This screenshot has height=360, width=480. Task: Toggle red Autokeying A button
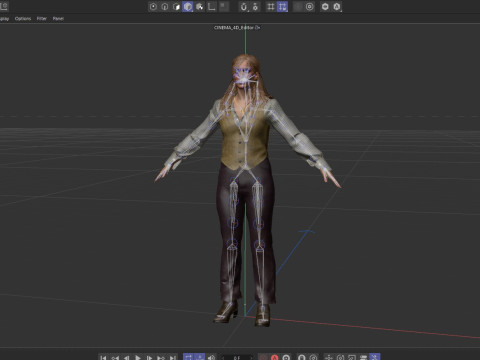pyautogui.click(x=274, y=358)
